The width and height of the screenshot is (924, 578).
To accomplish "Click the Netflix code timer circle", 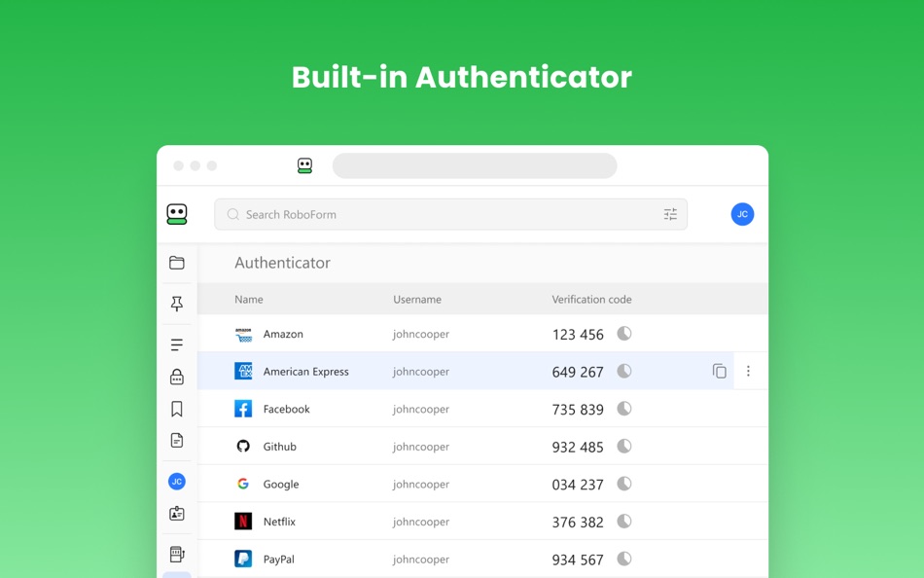I will [x=624, y=522].
